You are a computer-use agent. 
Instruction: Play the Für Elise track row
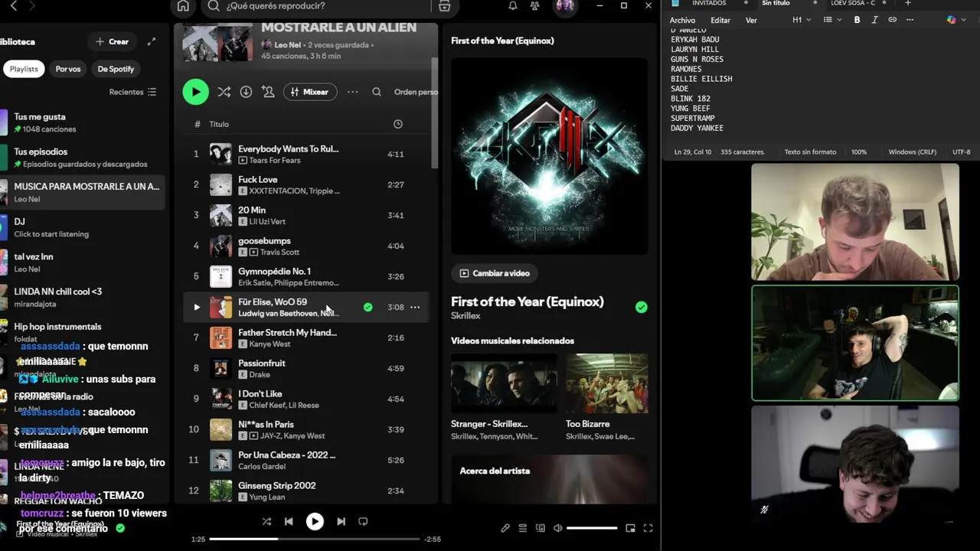coord(196,307)
